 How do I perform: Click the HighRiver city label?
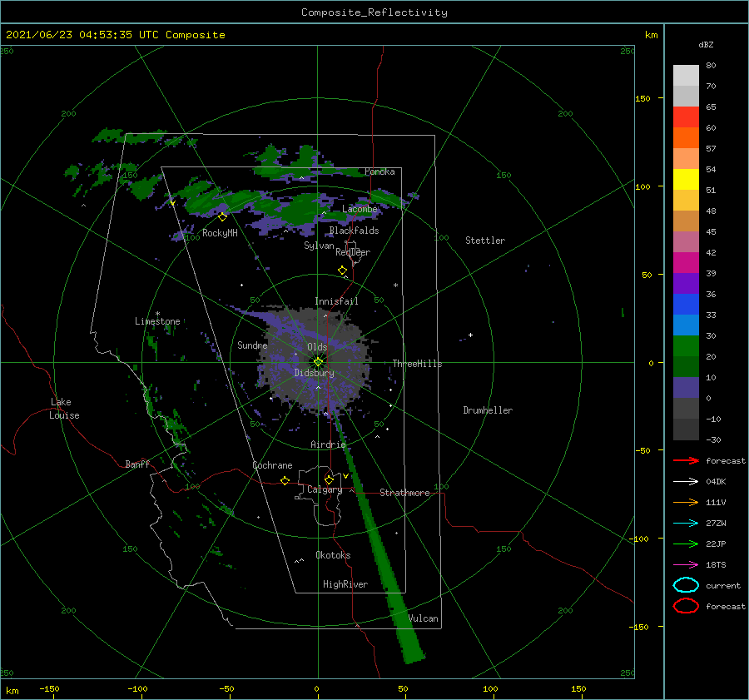pos(345,584)
